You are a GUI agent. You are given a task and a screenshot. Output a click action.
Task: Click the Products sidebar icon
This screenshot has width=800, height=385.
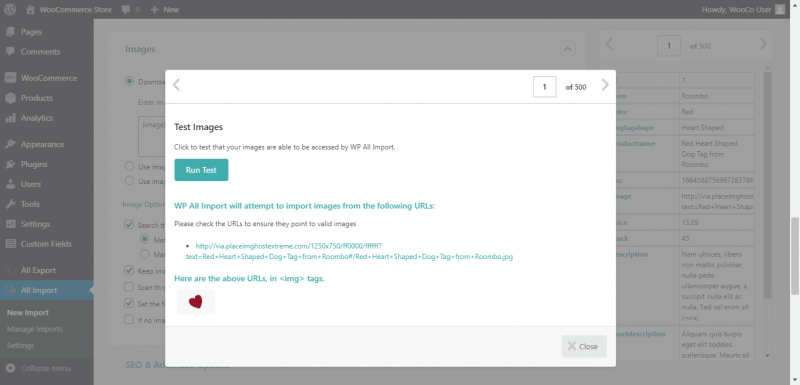point(10,98)
